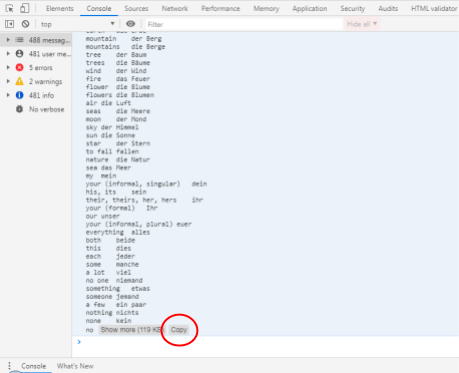Activate the inspect element picker icon
Image resolution: width=459 pixels, height=373 pixels.
point(10,8)
